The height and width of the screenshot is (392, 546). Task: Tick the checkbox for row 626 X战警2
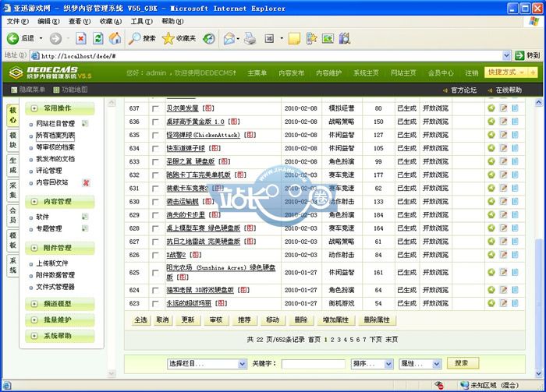click(155, 255)
